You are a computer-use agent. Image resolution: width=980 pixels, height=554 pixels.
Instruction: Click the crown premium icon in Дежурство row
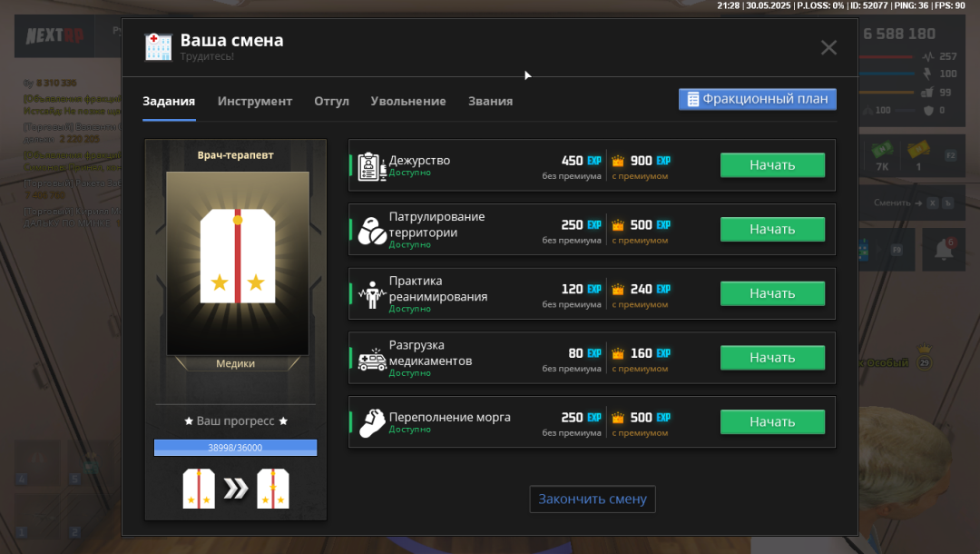[x=619, y=161]
